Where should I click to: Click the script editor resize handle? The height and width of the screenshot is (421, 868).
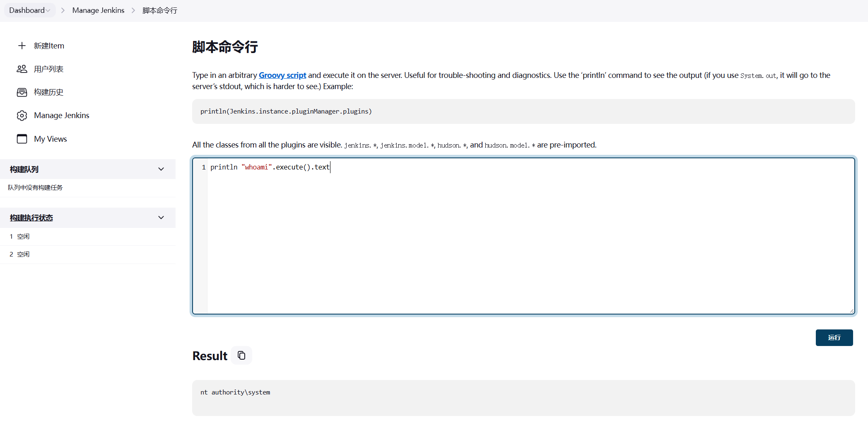pos(851,311)
